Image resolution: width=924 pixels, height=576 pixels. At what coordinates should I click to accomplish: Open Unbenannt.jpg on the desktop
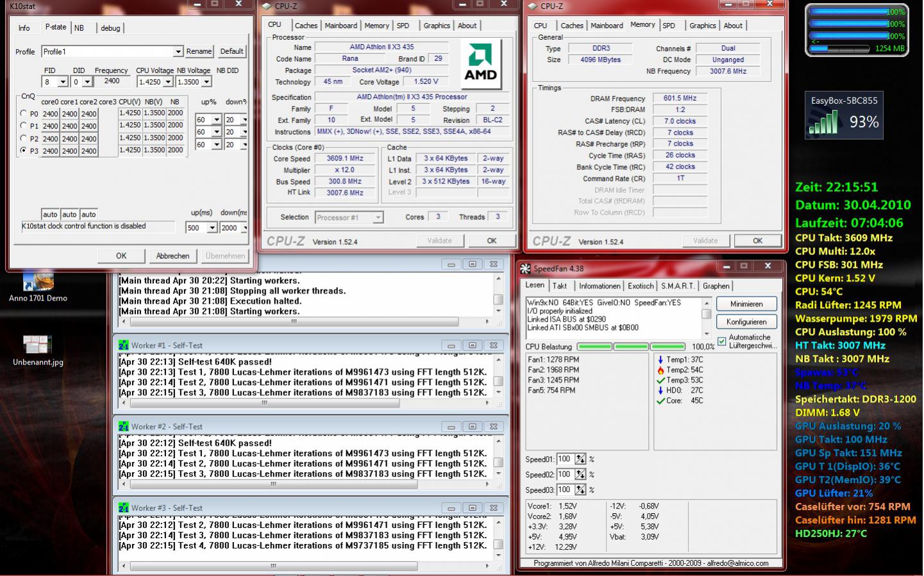point(38,349)
